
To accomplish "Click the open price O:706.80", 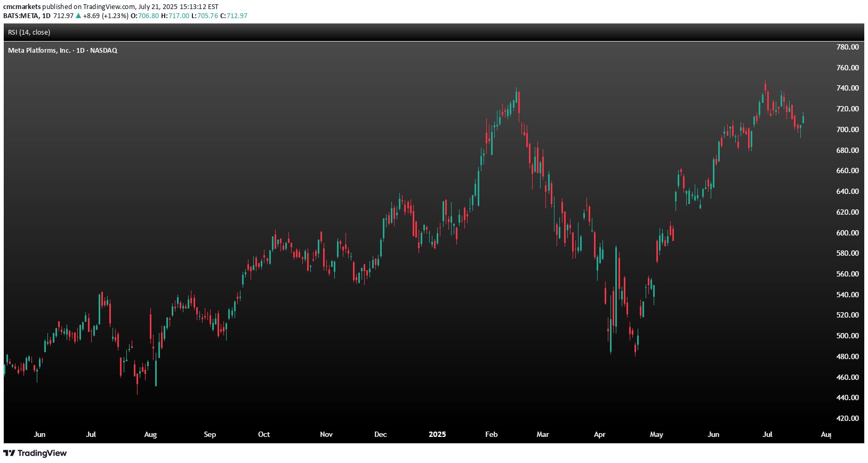I will [x=144, y=16].
